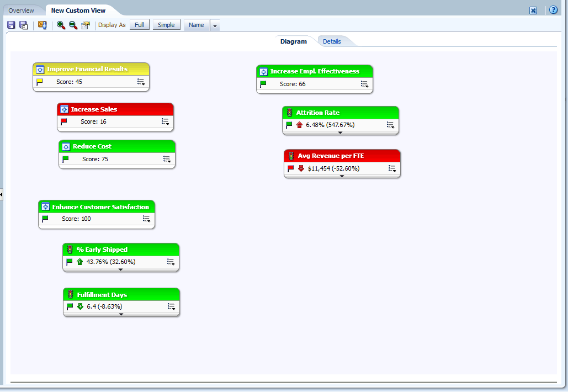Click the KPI traffic light icon on Attrition Rate
The image size is (568, 392).
coord(289,113)
